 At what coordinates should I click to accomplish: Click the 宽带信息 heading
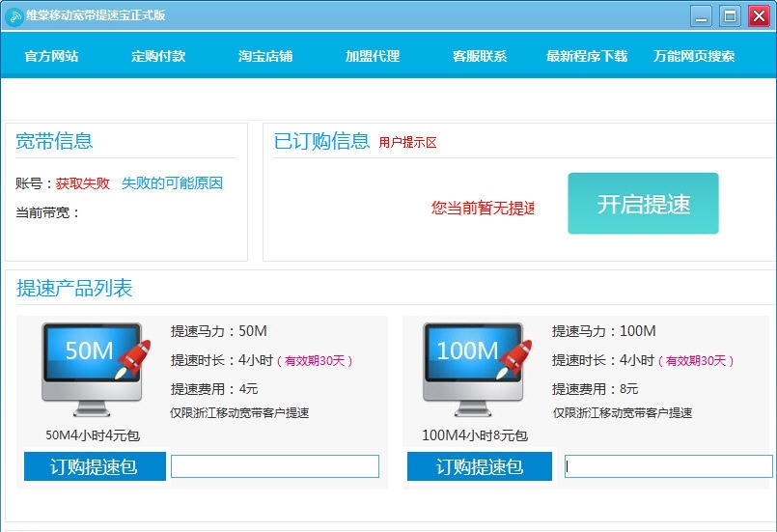[x=54, y=141]
